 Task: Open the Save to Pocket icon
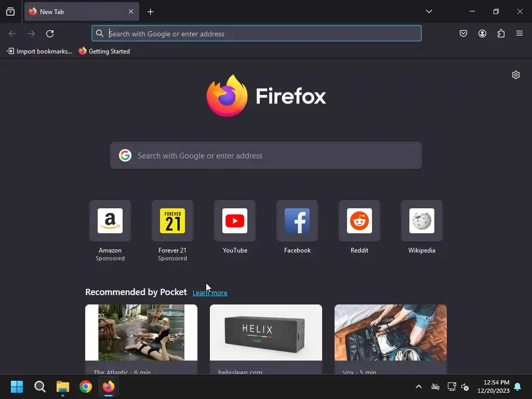pos(463,33)
